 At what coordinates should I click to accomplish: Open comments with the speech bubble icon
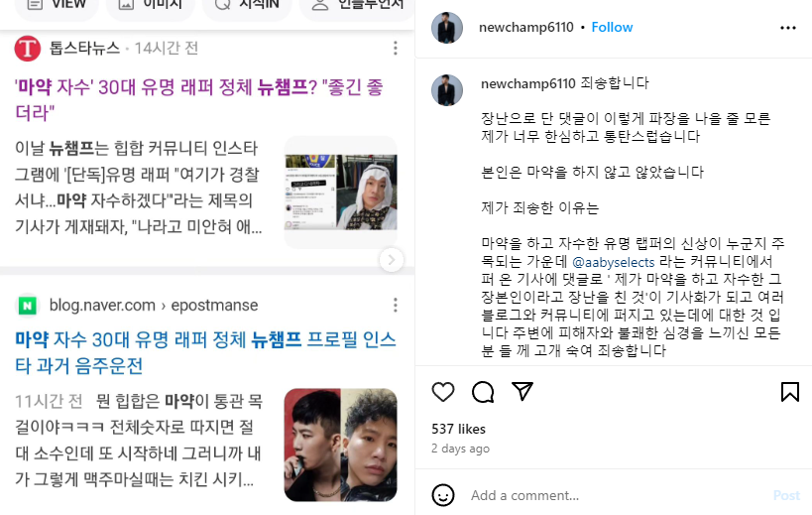point(483,392)
